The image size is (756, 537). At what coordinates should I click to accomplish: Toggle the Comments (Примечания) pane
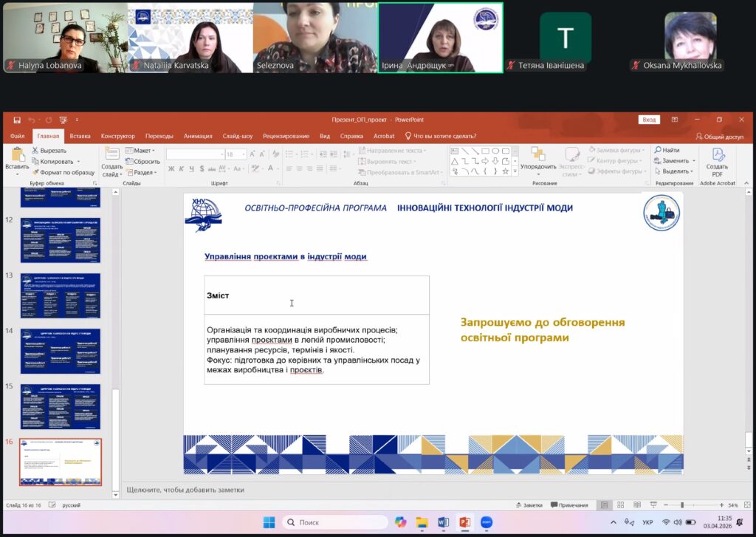pyautogui.click(x=568, y=505)
